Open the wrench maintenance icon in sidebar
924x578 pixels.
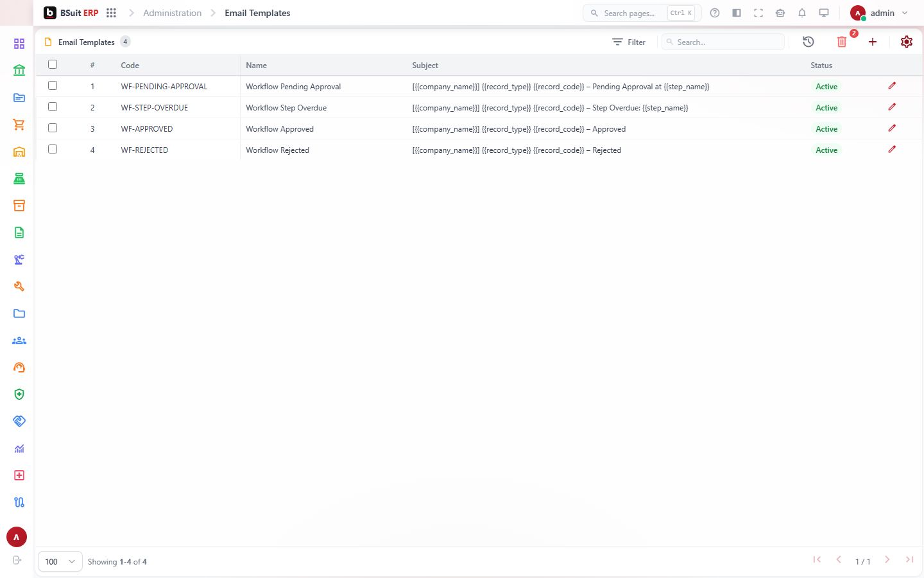[19, 286]
